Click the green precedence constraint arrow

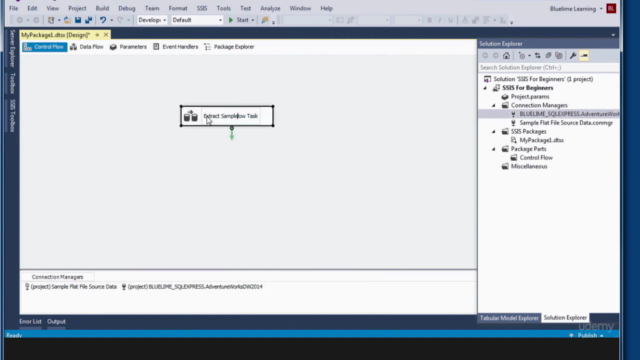click(x=232, y=134)
